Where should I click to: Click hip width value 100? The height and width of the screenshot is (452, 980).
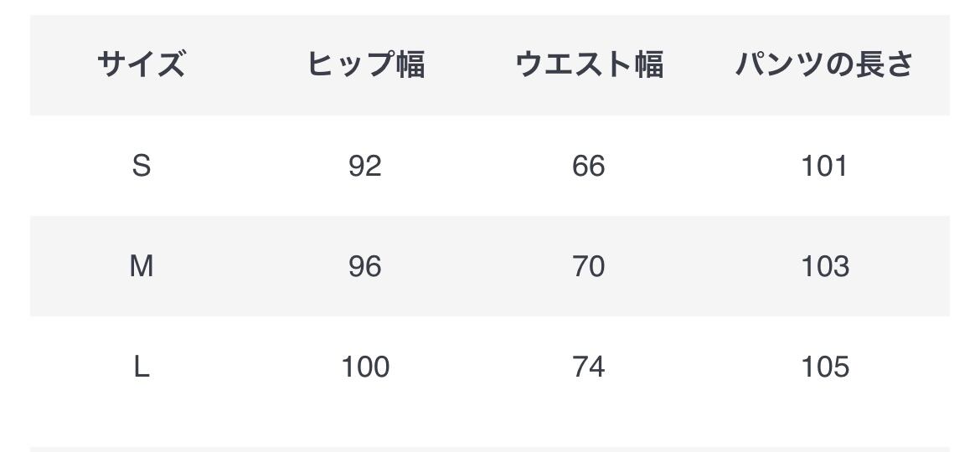click(x=365, y=367)
